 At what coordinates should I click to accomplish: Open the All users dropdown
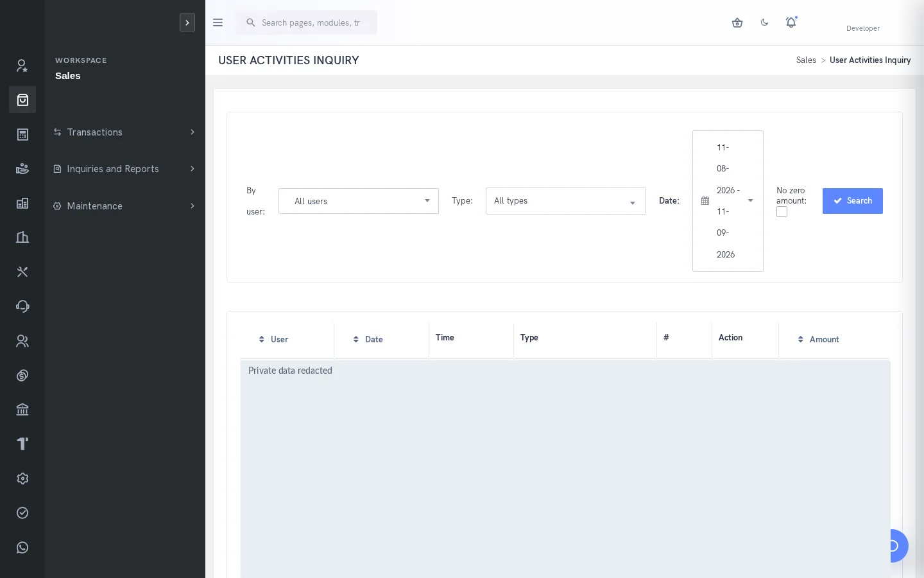pyautogui.click(x=359, y=201)
